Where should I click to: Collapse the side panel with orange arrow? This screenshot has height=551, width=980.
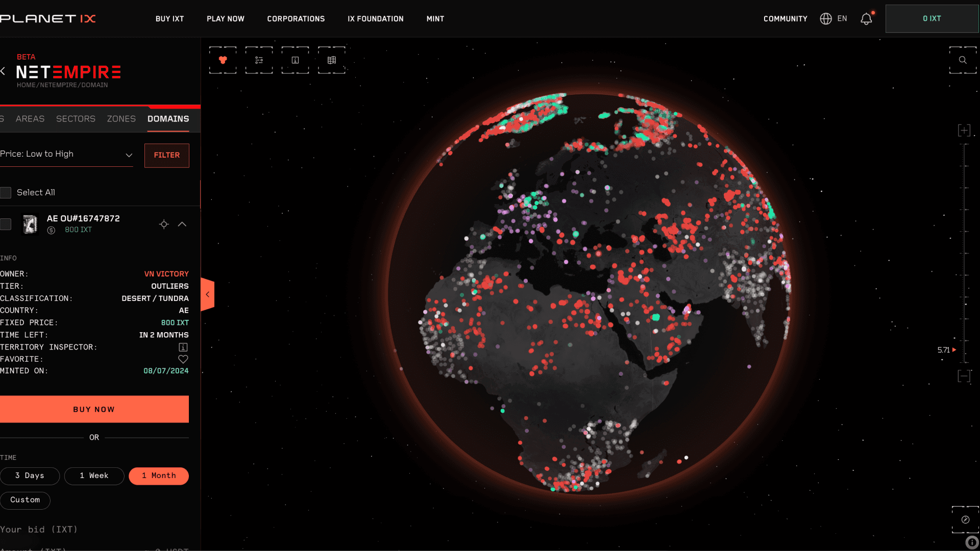point(207,294)
